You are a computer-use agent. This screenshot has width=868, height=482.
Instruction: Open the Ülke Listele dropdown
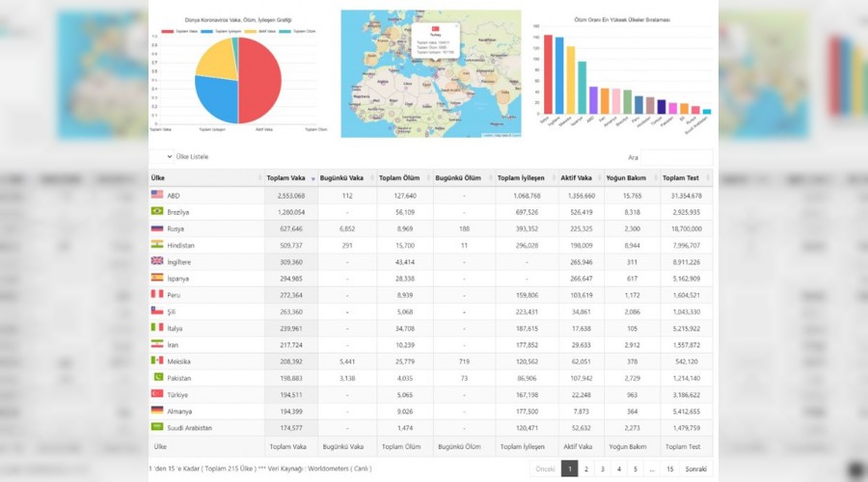point(162,156)
